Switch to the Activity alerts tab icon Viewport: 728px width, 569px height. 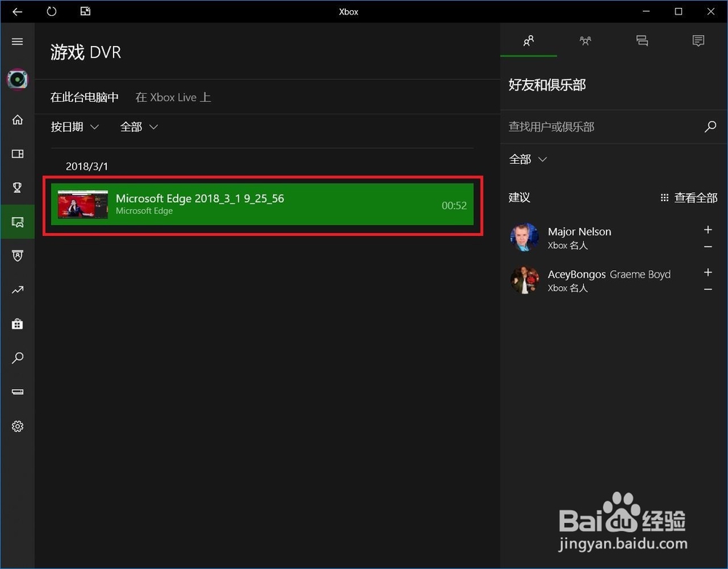tap(698, 41)
